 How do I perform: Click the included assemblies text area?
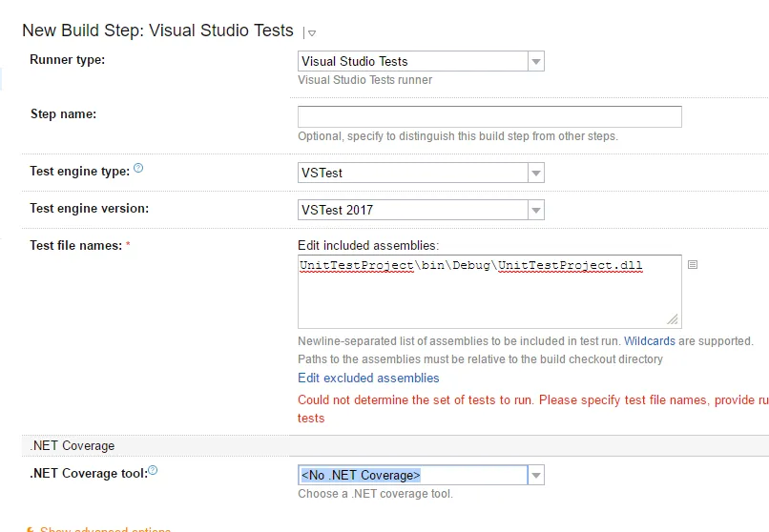[489, 292]
